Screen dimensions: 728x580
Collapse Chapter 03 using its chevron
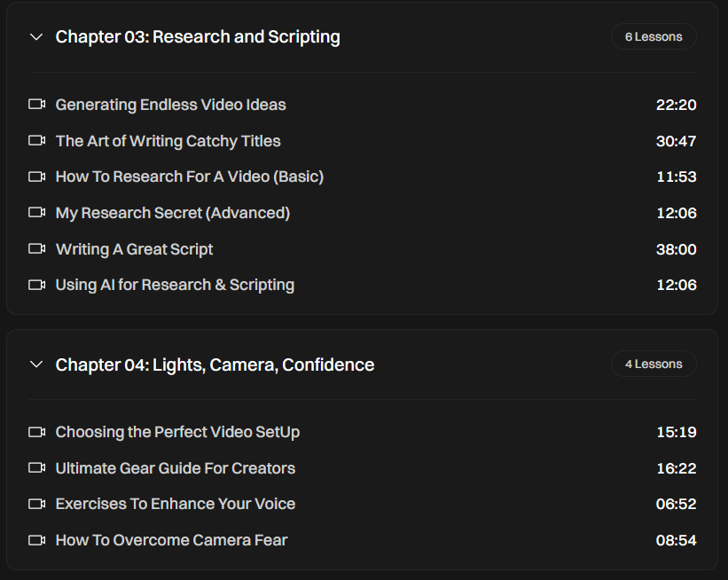click(x=36, y=37)
